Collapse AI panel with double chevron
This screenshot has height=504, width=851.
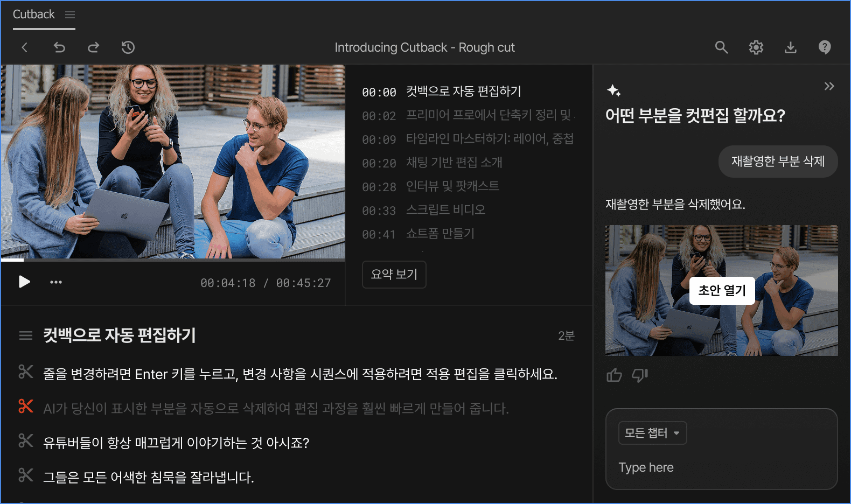coord(829,86)
